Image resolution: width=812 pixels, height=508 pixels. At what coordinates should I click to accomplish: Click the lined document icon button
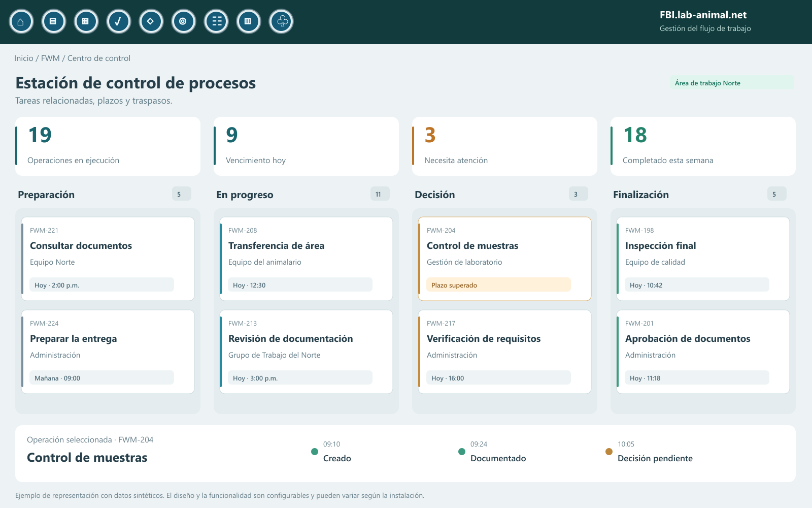coord(53,22)
